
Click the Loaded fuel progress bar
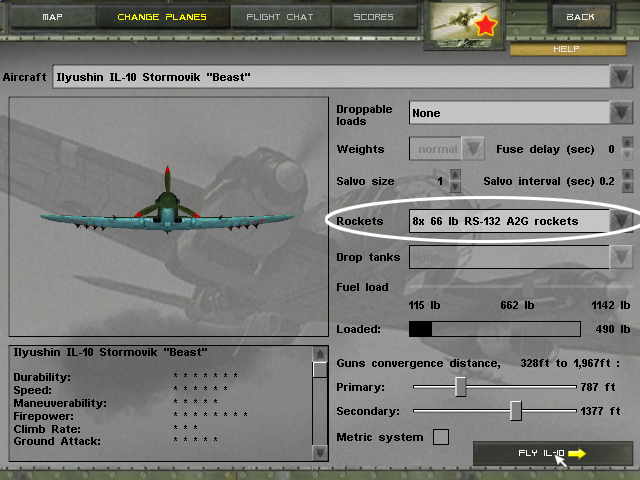click(495, 329)
